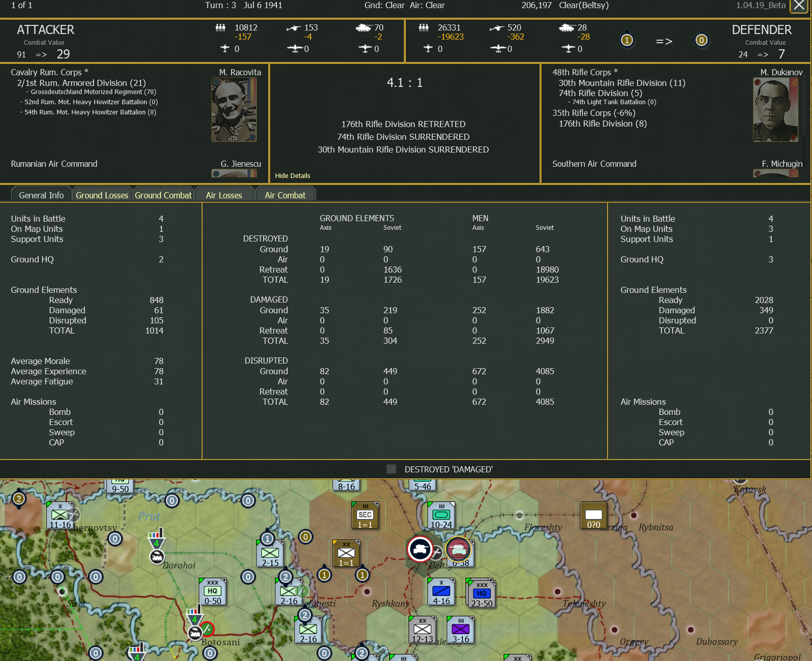This screenshot has height=661, width=812.
Task: Select the 0?0 unknown unit counter
Action: [x=594, y=515]
